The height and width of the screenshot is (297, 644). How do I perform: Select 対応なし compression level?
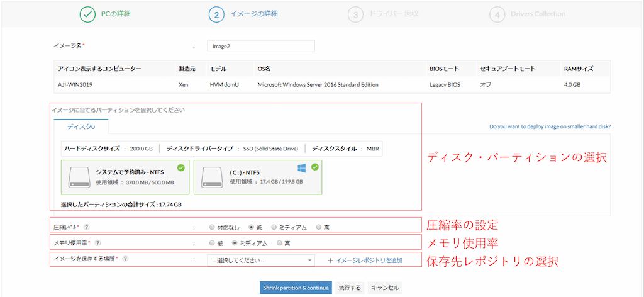point(212,227)
